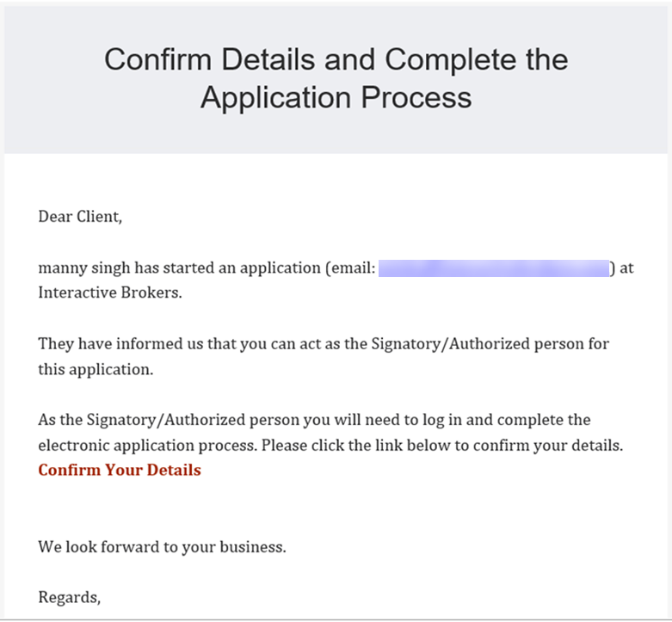
Task: Select the email heading title text
Action: pyautogui.click(x=336, y=78)
